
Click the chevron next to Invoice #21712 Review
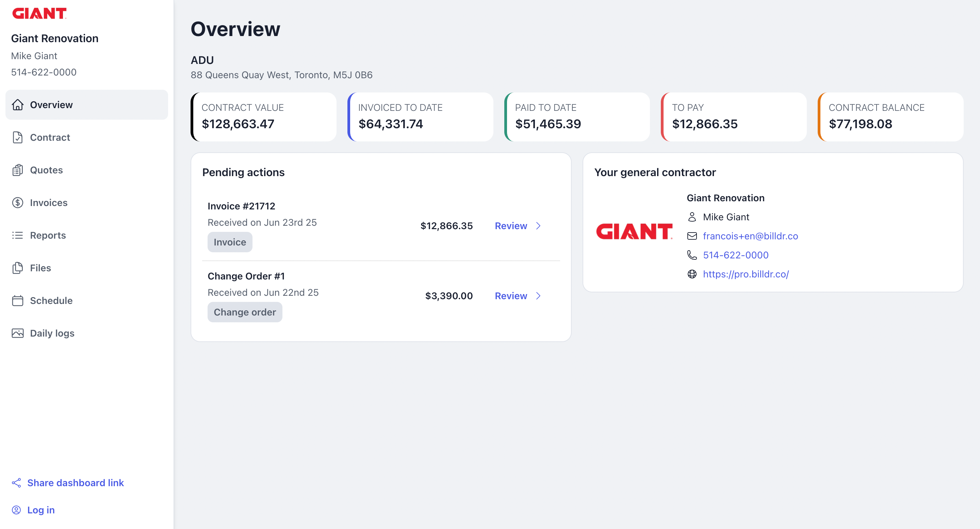tap(538, 226)
